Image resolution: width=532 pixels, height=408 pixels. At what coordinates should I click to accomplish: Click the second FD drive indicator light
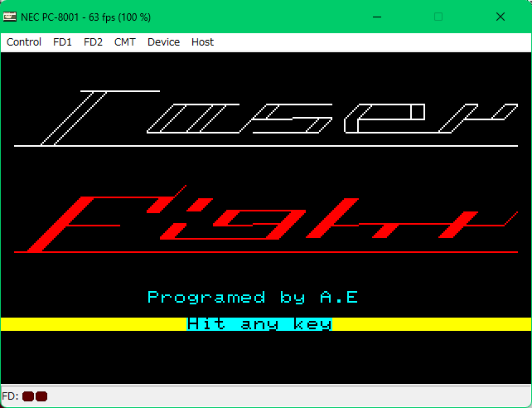(x=41, y=396)
